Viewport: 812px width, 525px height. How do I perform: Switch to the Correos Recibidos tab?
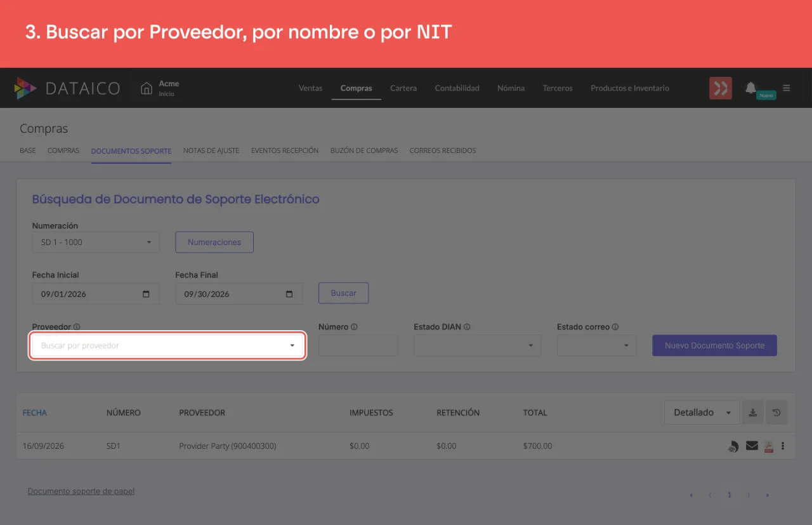(x=443, y=150)
